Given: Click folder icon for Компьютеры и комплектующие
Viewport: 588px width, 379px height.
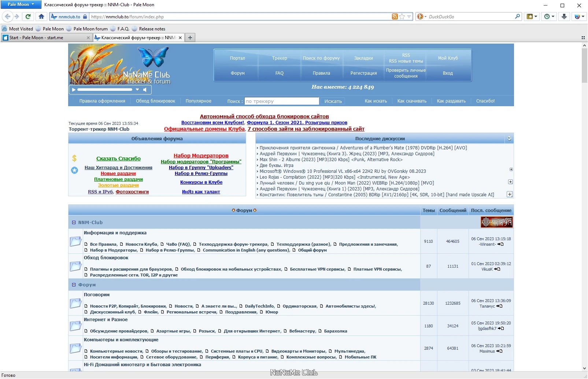Looking at the screenshot, I should [x=75, y=348].
